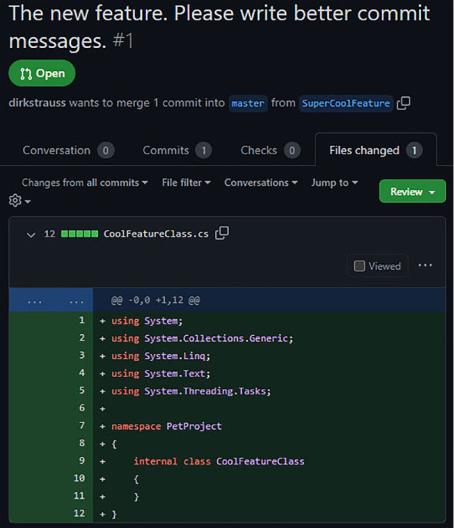Collapse the CoolFeatureClass.cs file diff
This screenshot has height=528, width=454.
(31, 235)
